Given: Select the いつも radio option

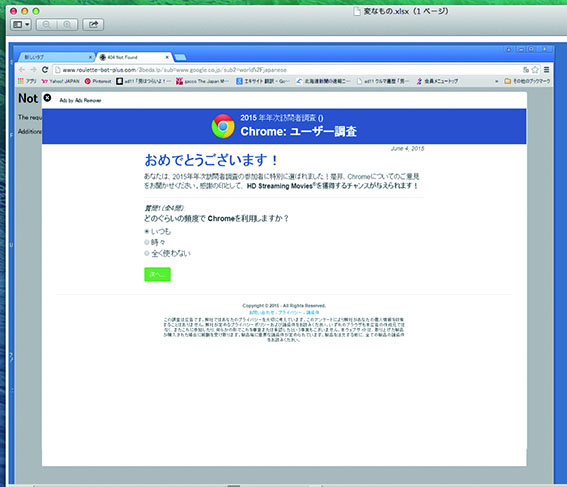Looking at the screenshot, I should click(146, 231).
